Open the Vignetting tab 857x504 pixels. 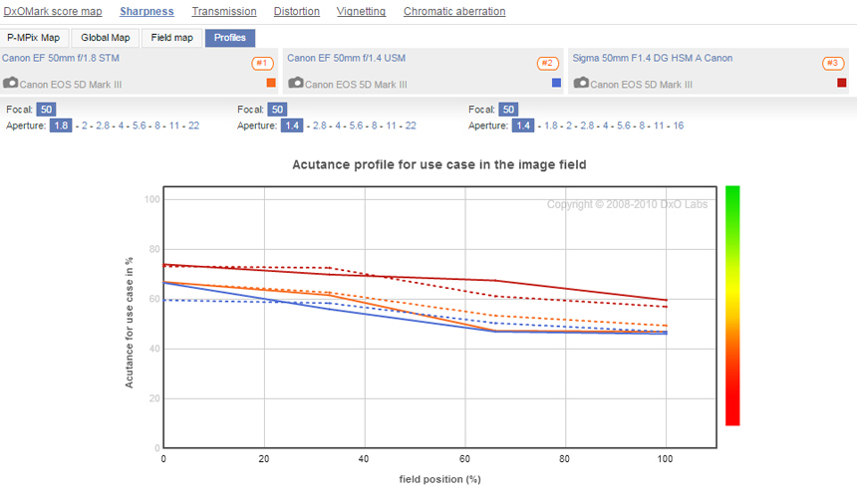point(361,11)
